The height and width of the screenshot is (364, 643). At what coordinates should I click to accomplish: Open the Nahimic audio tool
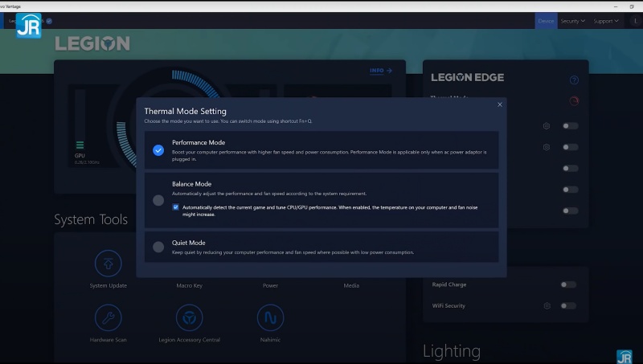(270, 317)
